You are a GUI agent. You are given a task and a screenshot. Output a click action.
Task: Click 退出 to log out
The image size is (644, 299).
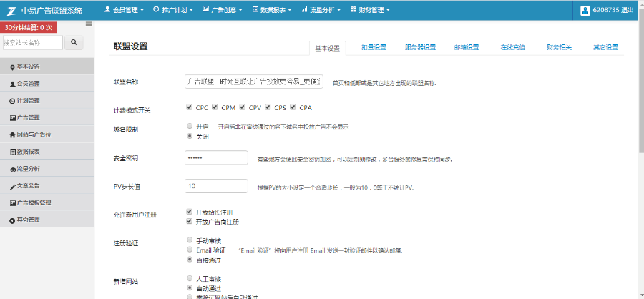pos(627,10)
